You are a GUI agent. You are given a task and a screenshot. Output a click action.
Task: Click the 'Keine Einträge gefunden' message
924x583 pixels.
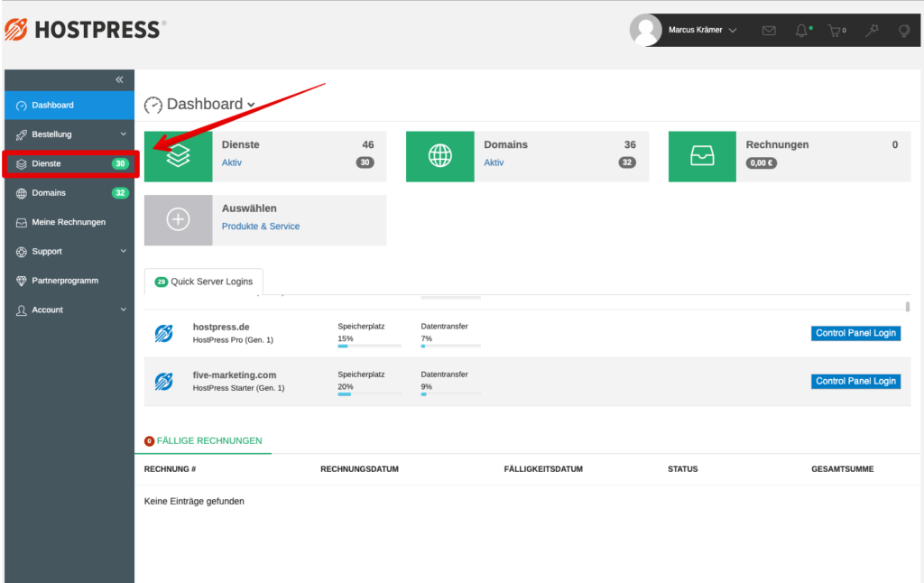coord(194,502)
